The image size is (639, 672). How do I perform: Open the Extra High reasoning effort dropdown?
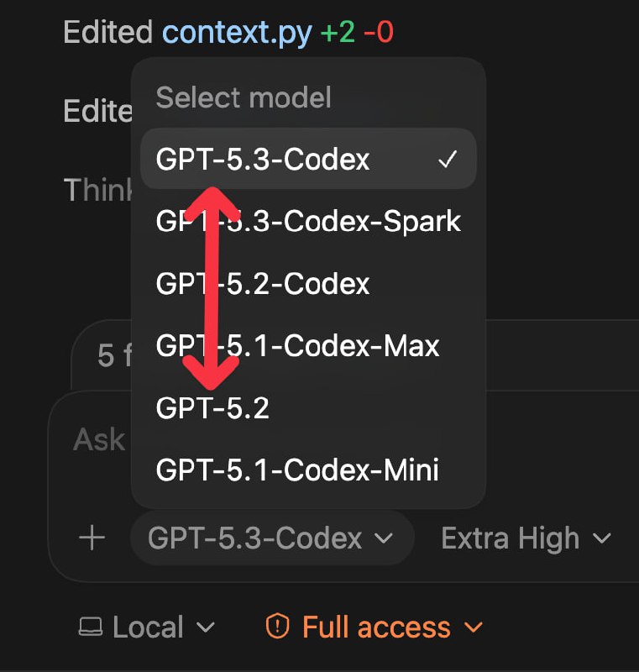point(525,538)
